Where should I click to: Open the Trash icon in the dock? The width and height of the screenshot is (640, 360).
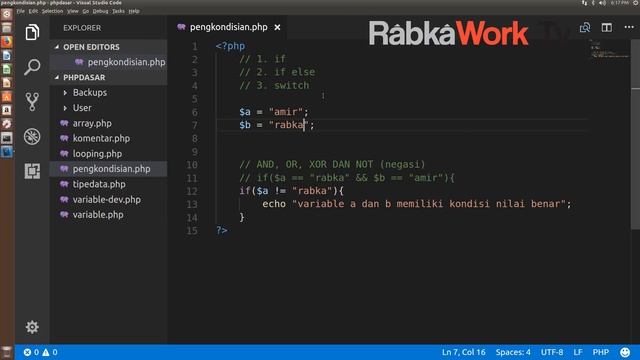7,353
